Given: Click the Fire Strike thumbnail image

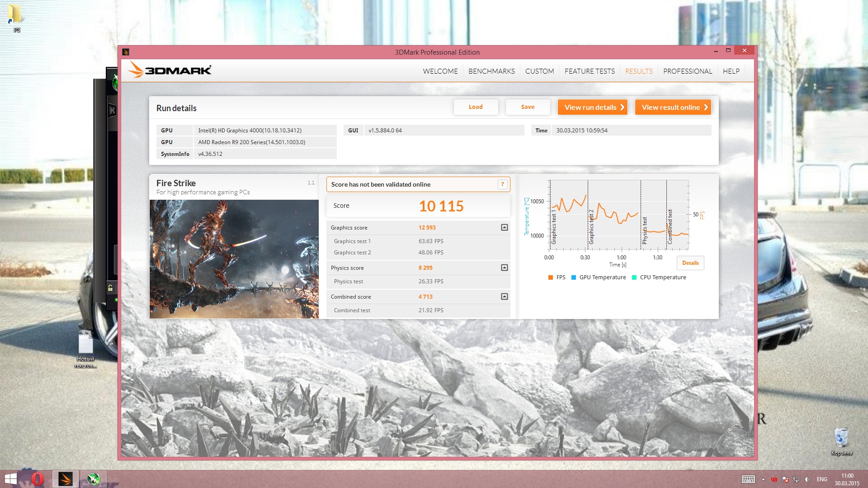Looking at the screenshot, I should 234,259.
